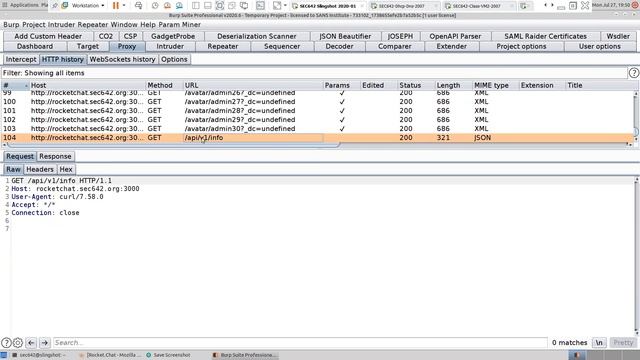Switch to the SAML Raider Certificates tab
This screenshot has width=640, height=360.
click(x=545, y=36)
